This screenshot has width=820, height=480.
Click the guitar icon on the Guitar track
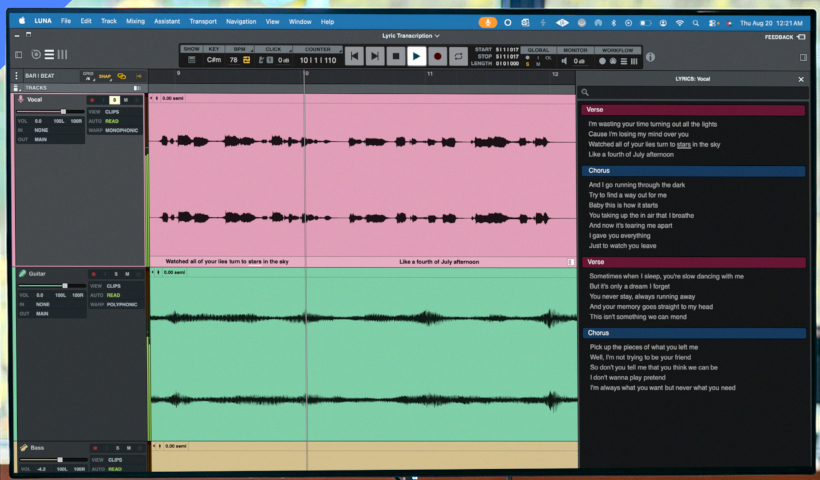(x=22, y=273)
